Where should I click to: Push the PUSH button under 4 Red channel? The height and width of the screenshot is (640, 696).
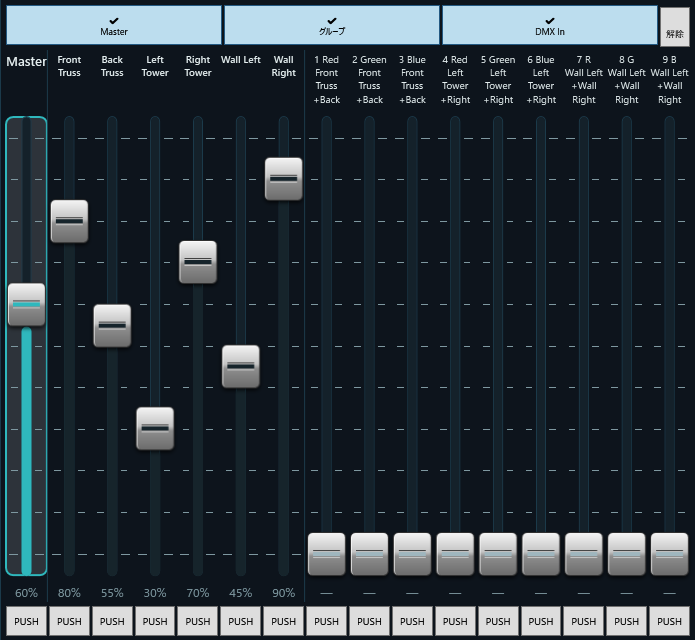click(x=455, y=621)
